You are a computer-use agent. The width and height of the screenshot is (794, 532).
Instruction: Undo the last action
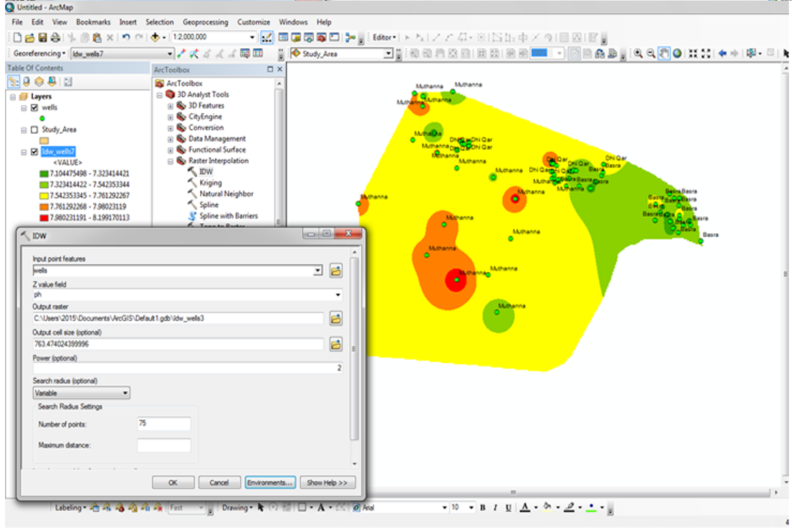click(x=126, y=37)
